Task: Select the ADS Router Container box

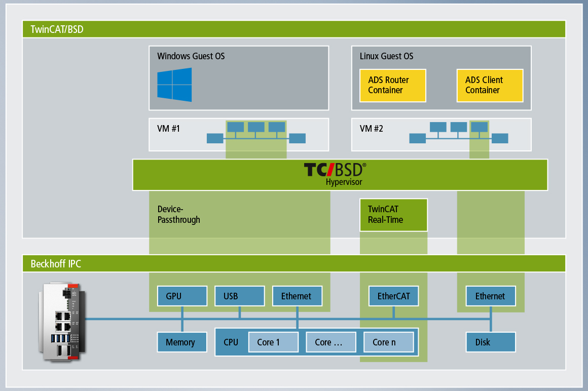Action: (x=393, y=86)
